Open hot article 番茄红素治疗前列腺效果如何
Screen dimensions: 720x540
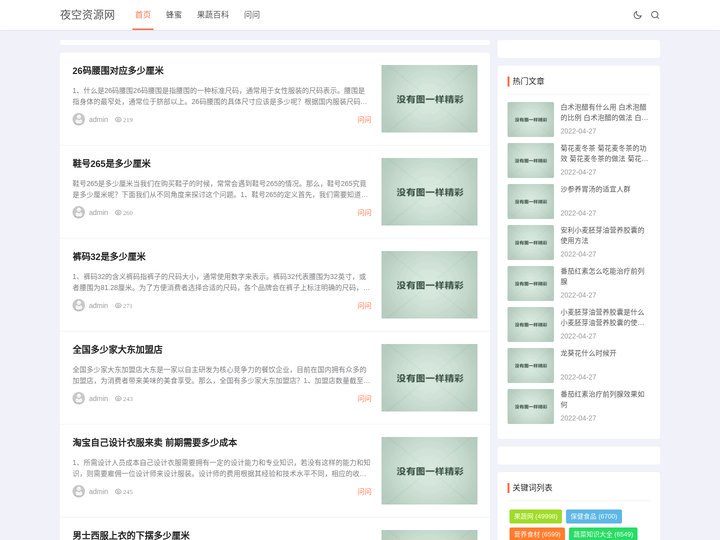pos(602,399)
